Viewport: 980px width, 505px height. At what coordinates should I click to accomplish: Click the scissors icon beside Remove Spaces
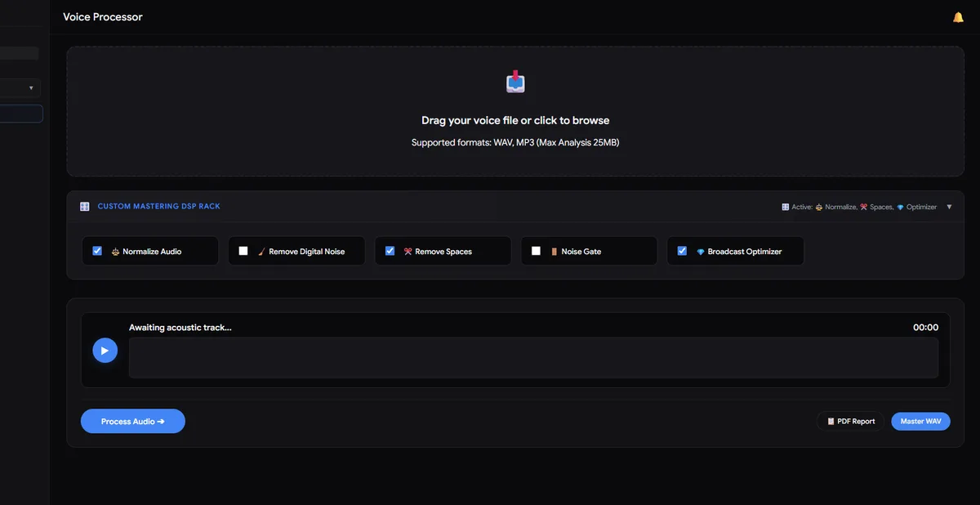coord(408,252)
